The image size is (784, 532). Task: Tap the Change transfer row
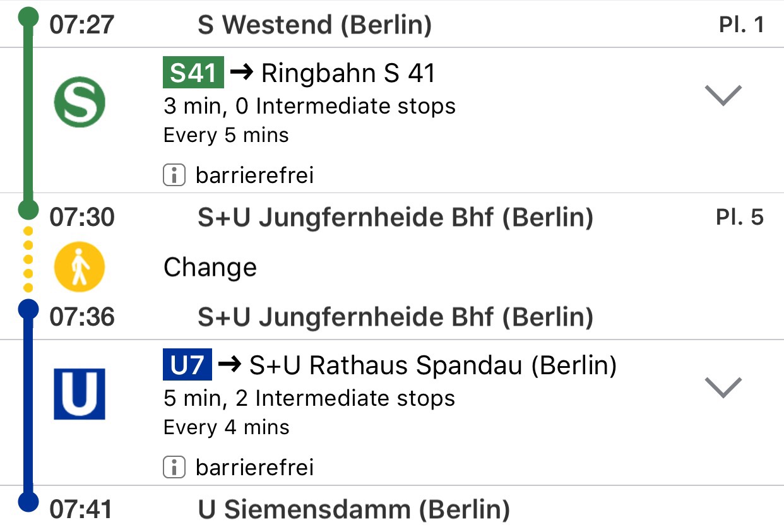pos(210,268)
